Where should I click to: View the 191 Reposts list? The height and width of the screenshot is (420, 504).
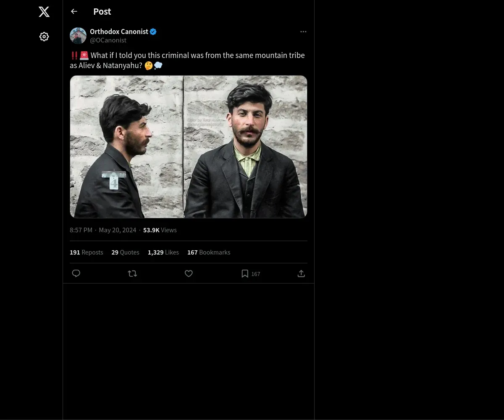click(x=86, y=252)
